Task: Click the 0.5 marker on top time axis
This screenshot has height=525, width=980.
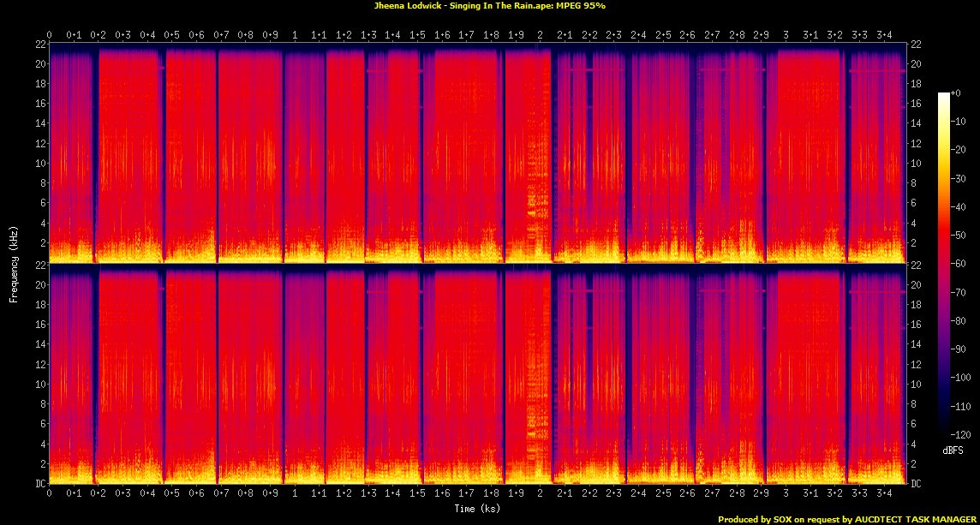Action: pos(172,35)
